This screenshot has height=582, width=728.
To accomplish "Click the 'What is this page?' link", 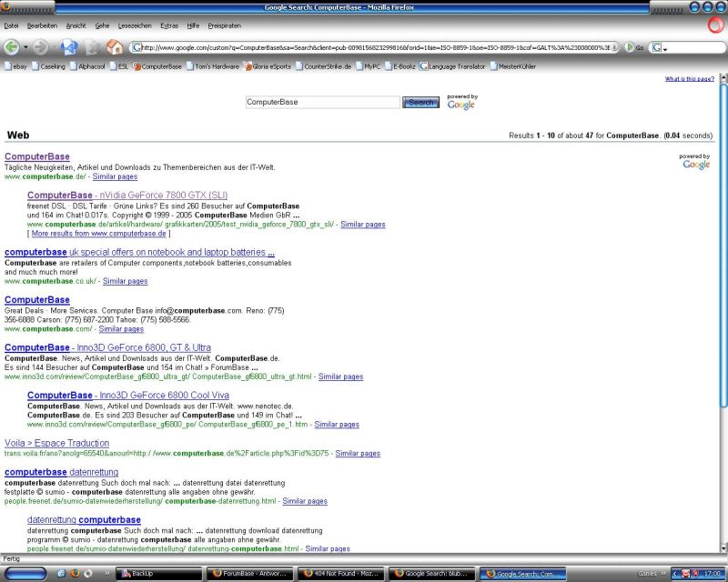I will (690, 79).
